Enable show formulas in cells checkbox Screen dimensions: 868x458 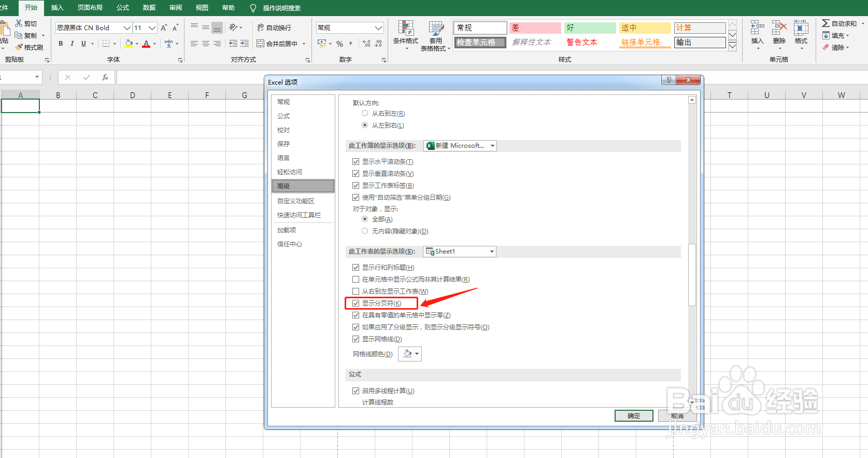point(356,279)
